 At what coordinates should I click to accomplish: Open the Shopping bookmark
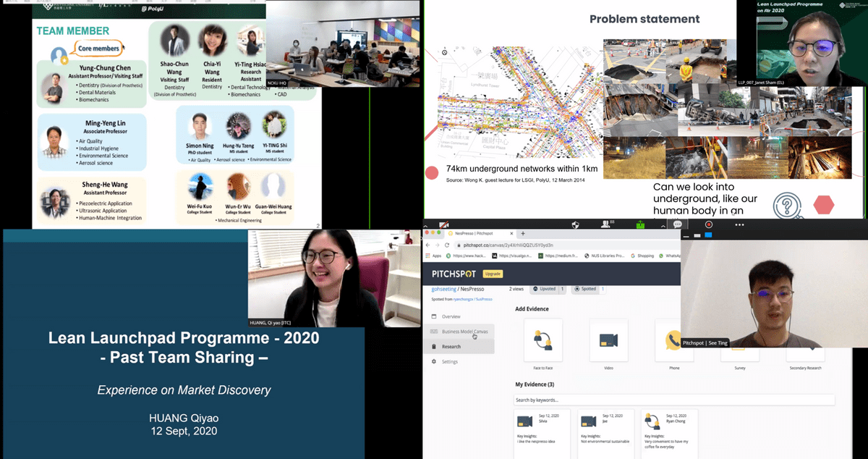tap(643, 256)
